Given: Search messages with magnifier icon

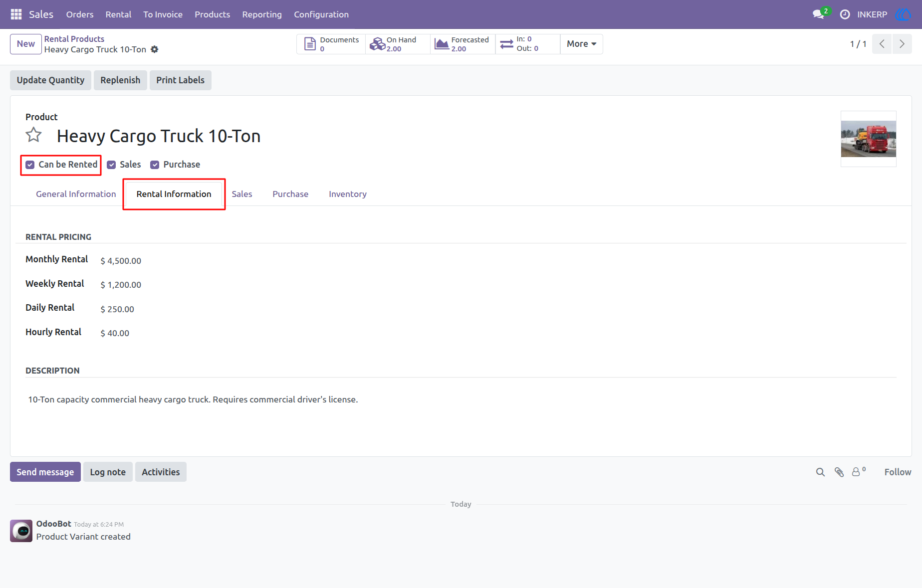Looking at the screenshot, I should 820,472.
